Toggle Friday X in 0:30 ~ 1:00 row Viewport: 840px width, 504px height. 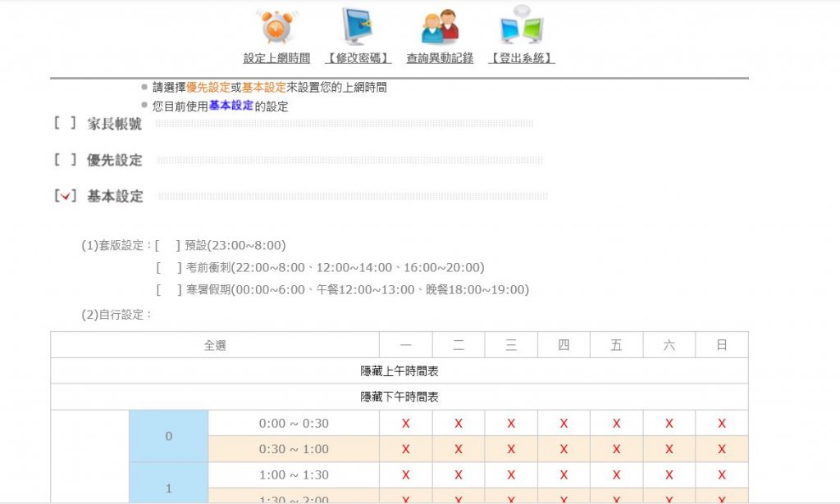(x=617, y=449)
